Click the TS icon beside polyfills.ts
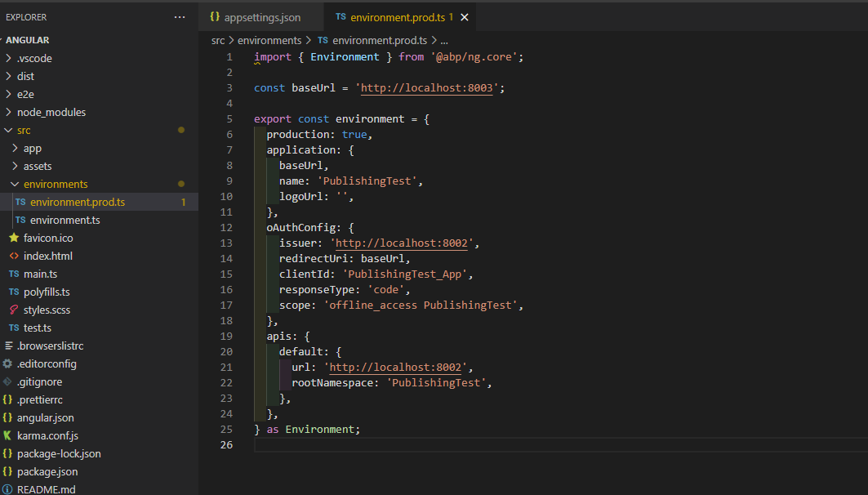Viewport: 868px width, 495px height. pos(14,292)
